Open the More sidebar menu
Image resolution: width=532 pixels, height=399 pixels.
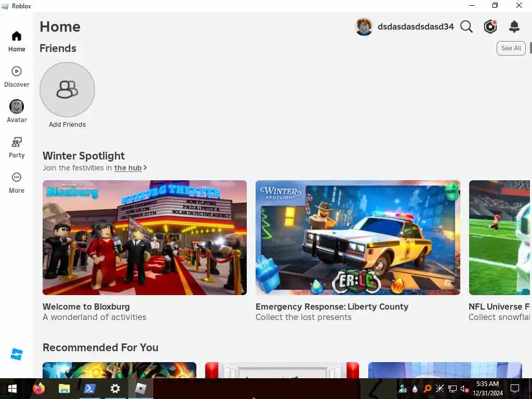click(x=16, y=183)
